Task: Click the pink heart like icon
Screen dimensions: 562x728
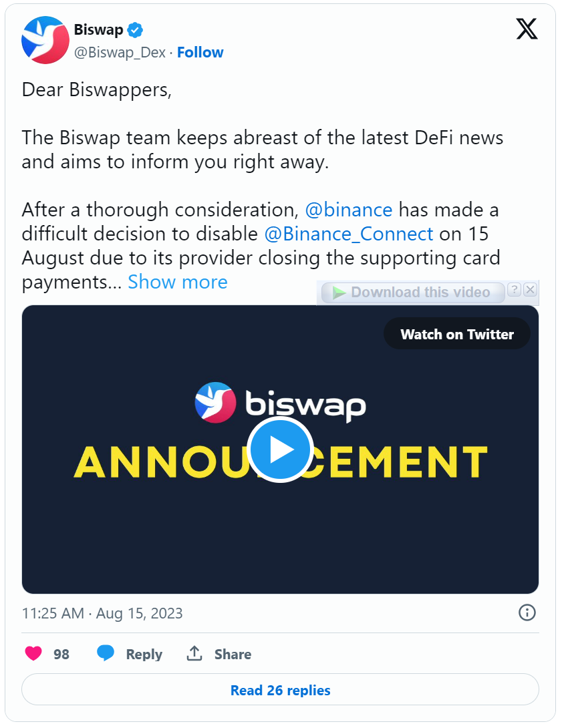Action: pos(33,654)
